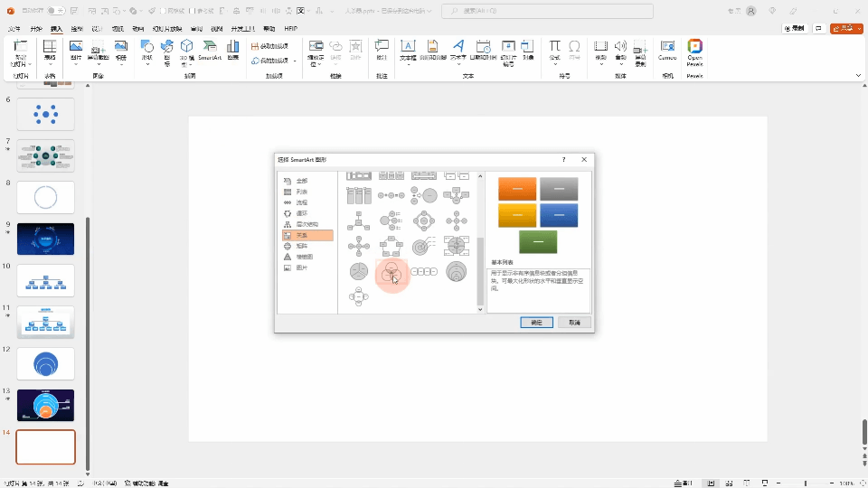
Task: Open the WordArt dropdown arrow
Action: point(458,64)
